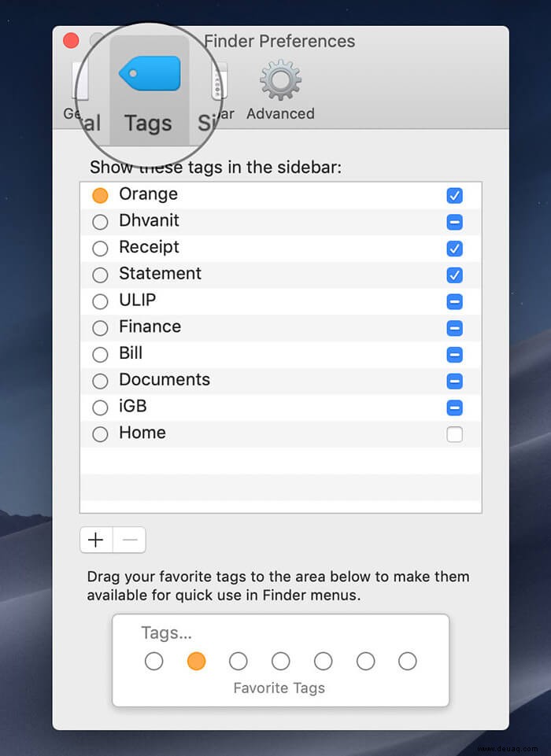Uncheck the Receipt tag checkbox
Screen dimensions: 551x756
coord(454,249)
